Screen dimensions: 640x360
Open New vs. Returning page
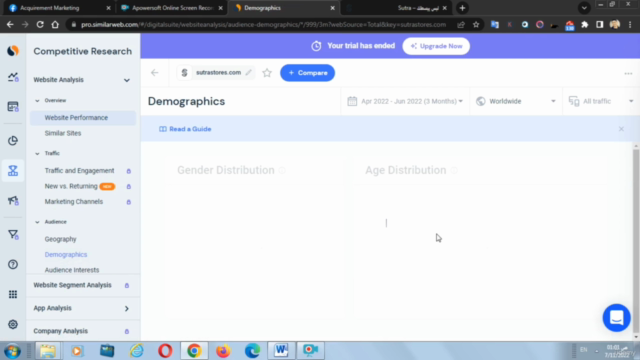pos(71,186)
